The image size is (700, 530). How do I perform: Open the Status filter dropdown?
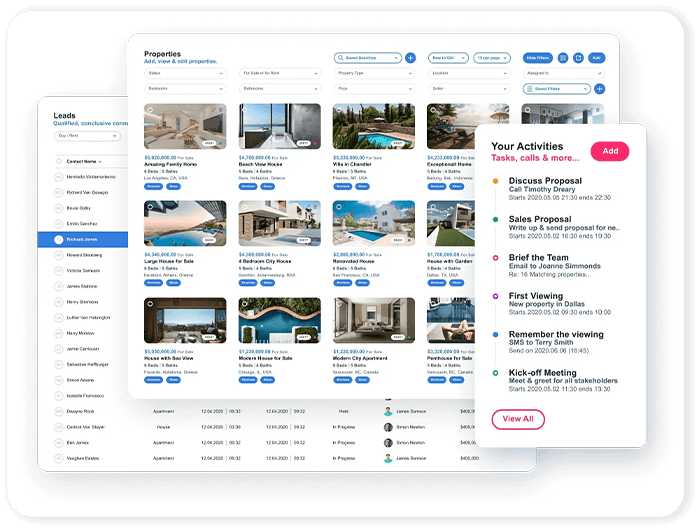pyautogui.click(x=185, y=73)
